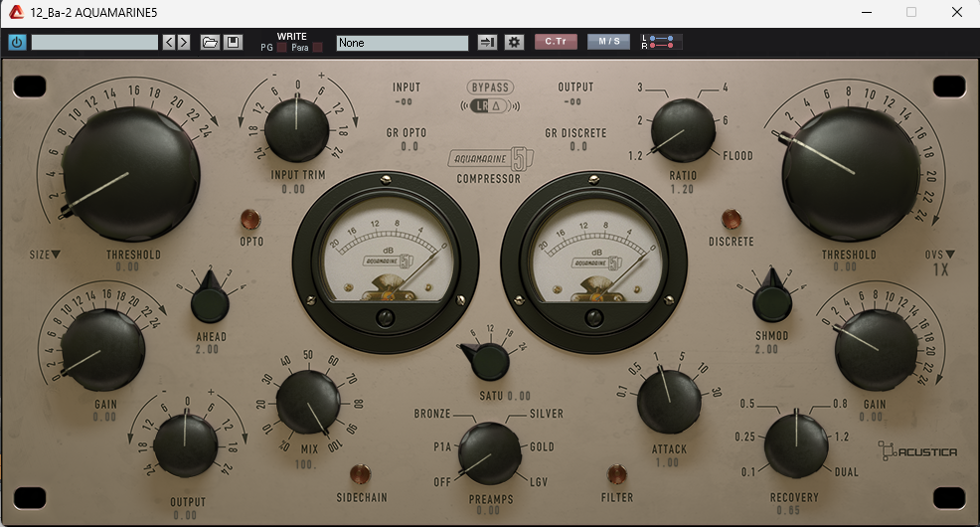Click the Aquamarine5 Compressor logo badge
980x527 pixels.
point(491,159)
